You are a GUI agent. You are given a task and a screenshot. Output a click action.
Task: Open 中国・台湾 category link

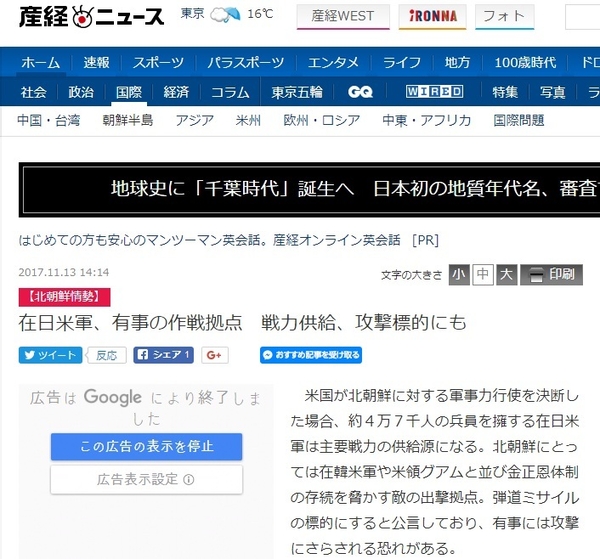point(49,121)
